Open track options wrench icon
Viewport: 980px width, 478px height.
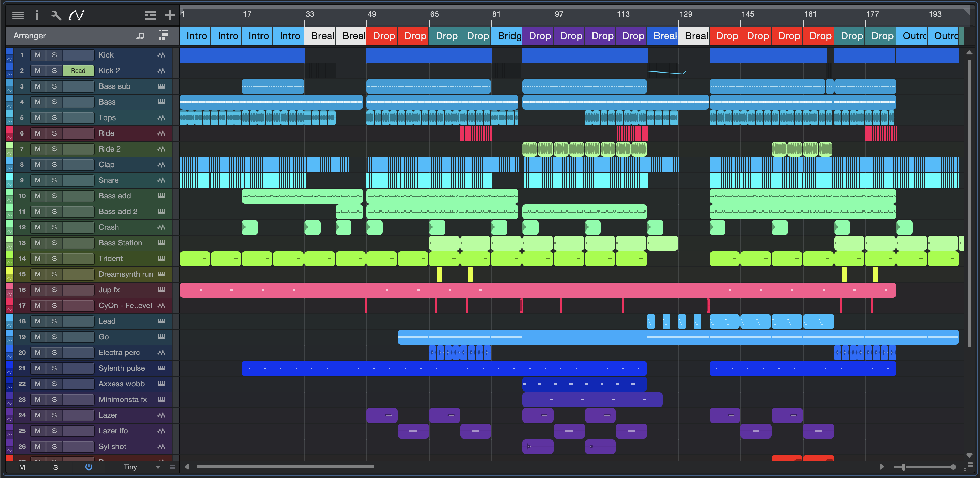[56, 15]
